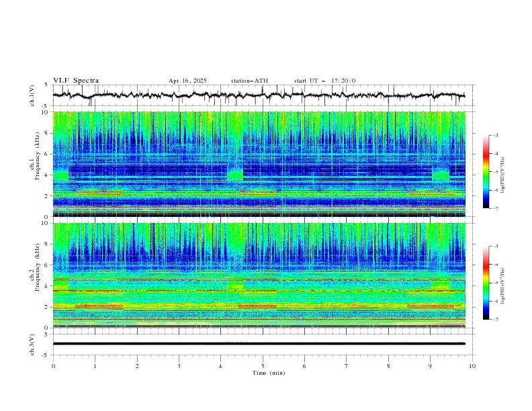Viewport: 532px width, 411px height.
Task: Click the ch.2 spectrogram color bar
Action: coord(486,283)
